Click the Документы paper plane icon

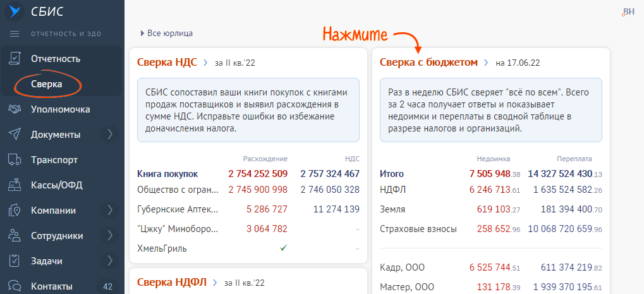[x=15, y=135]
